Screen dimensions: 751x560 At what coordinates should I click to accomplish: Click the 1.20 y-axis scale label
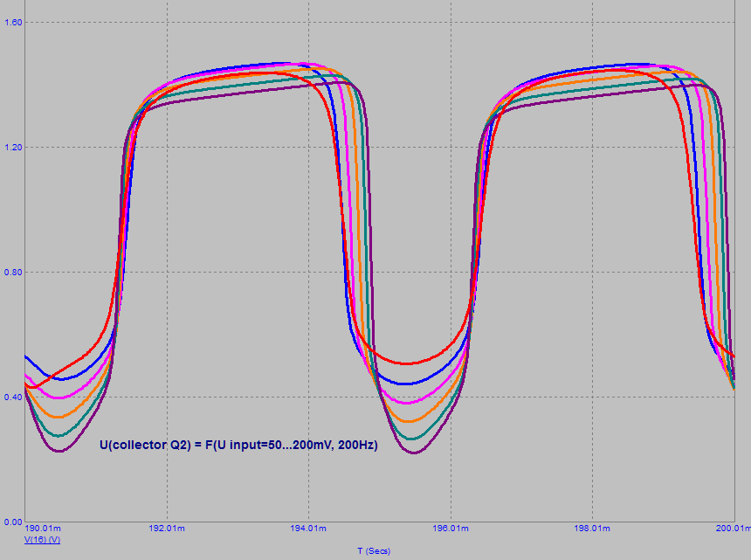click(x=12, y=148)
